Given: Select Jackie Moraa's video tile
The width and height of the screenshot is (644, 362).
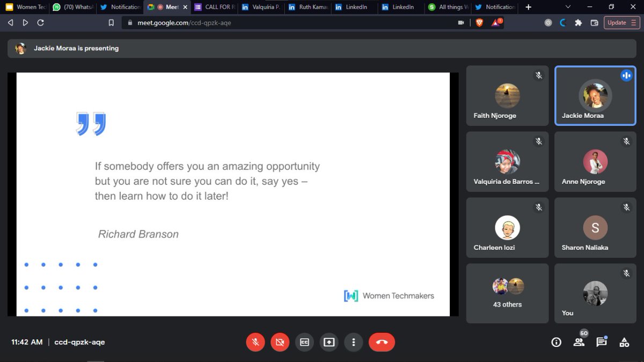Looking at the screenshot, I should (x=595, y=96).
